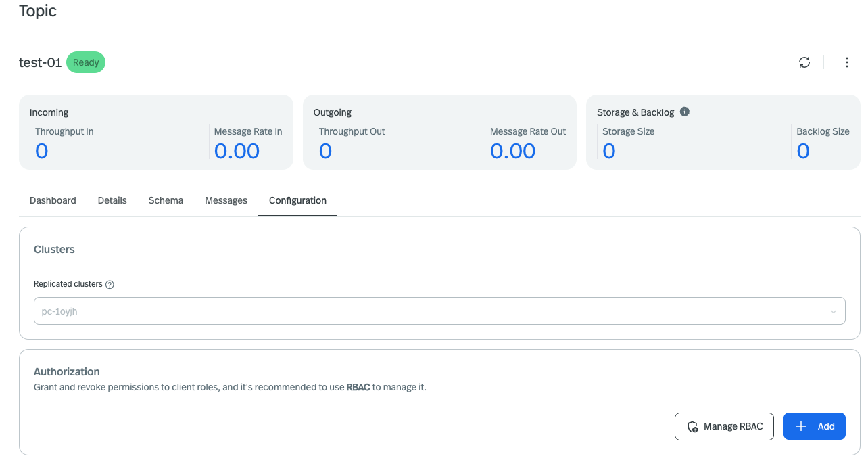View the Messages tab
868x458 pixels.
tap(226, 200)
